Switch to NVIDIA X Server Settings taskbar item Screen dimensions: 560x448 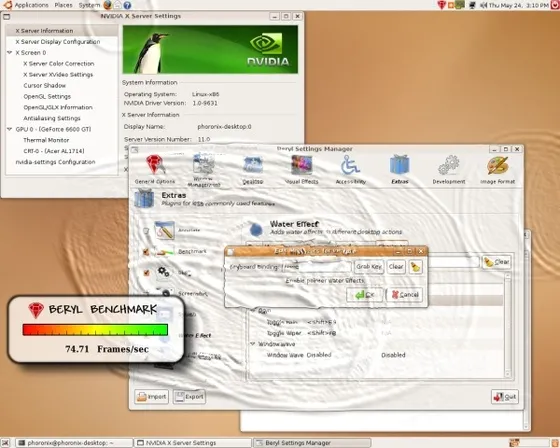[x=193, y=443]
